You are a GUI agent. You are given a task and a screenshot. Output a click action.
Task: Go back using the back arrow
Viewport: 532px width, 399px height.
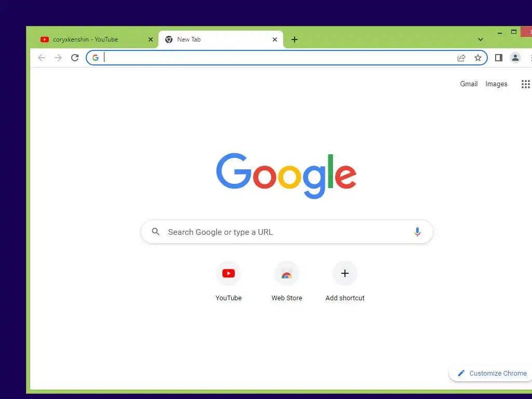(42, 58)
